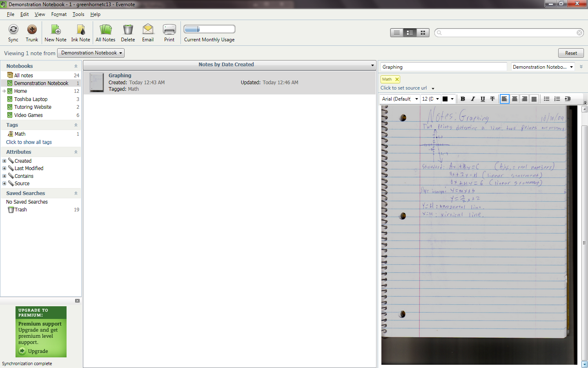The height and width of the screenshot is (368, 588).
Task: Open note's notebook selector dropdown
Action: pyautogui.click(x=543, y=67)
